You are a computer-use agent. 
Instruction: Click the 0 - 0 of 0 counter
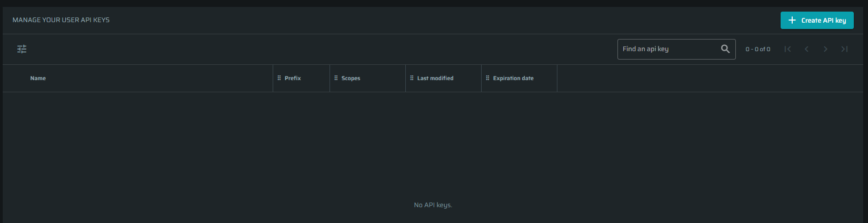point(758,49)
